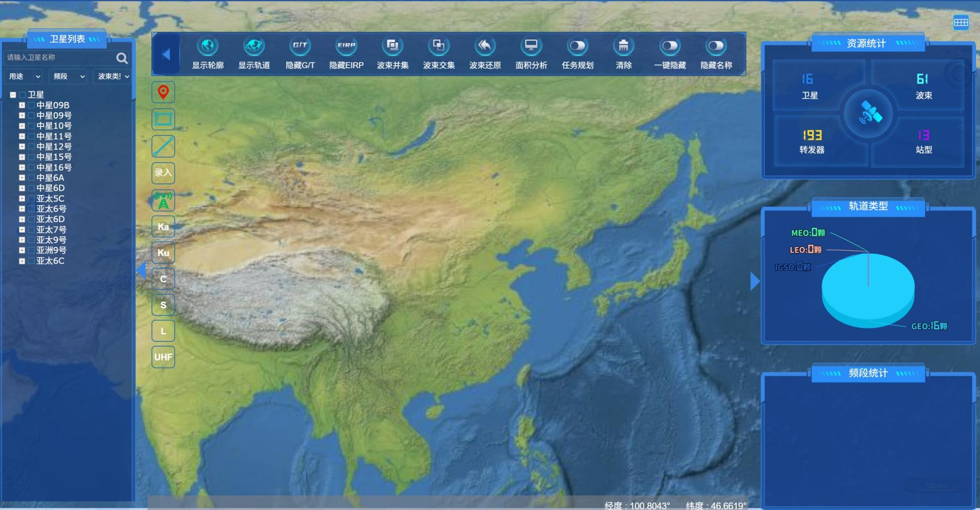Select the 波束还原 restore icon
Image resolution: width=980 pixels, height=510 pixels.
click(x=484, y=46)
